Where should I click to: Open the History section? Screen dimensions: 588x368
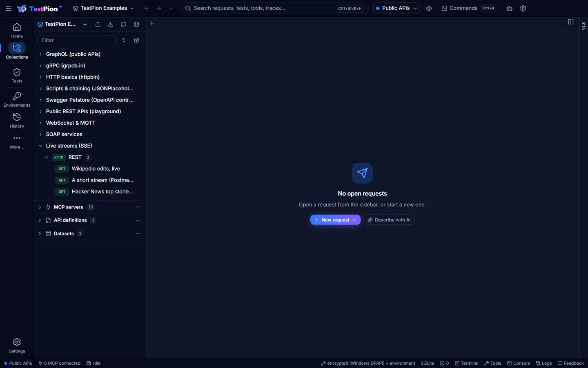pos(17,121)
